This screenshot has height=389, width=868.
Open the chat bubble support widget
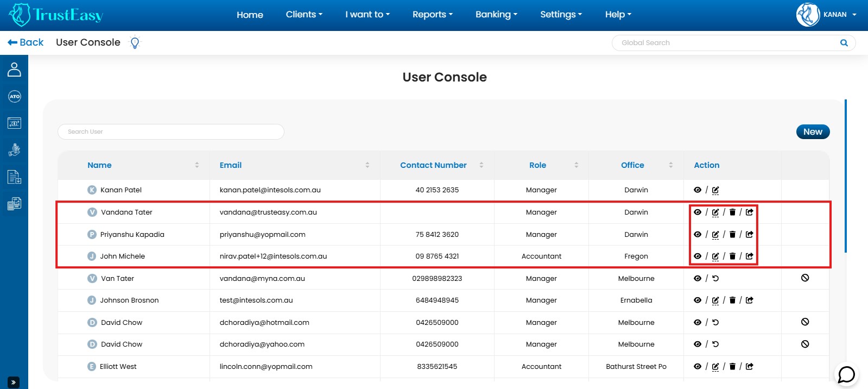846,374
